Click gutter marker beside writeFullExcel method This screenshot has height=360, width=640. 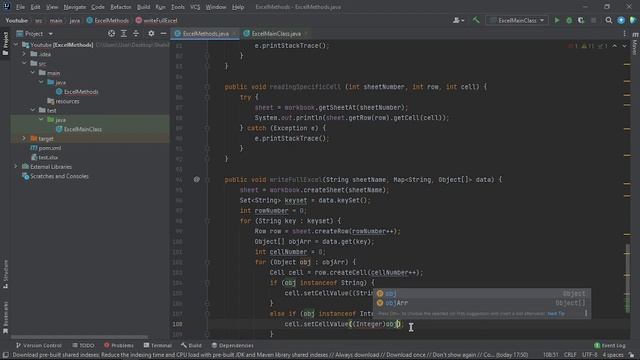coord(197,179)
